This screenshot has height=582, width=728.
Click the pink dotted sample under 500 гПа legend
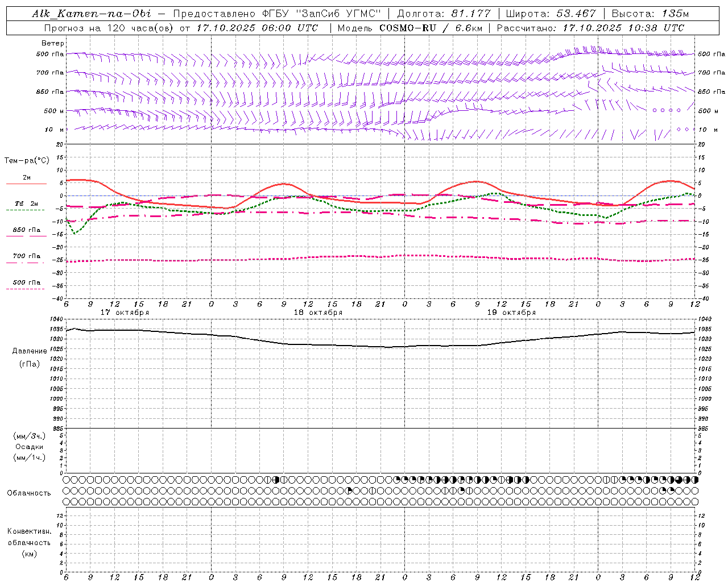tap(25, 289)
